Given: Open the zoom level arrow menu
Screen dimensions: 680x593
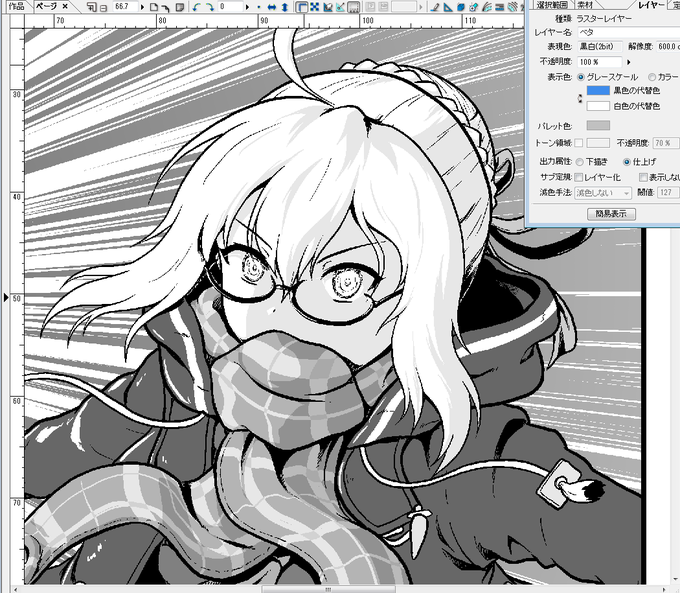Looking at the screenshot, I should pos(142,7).
